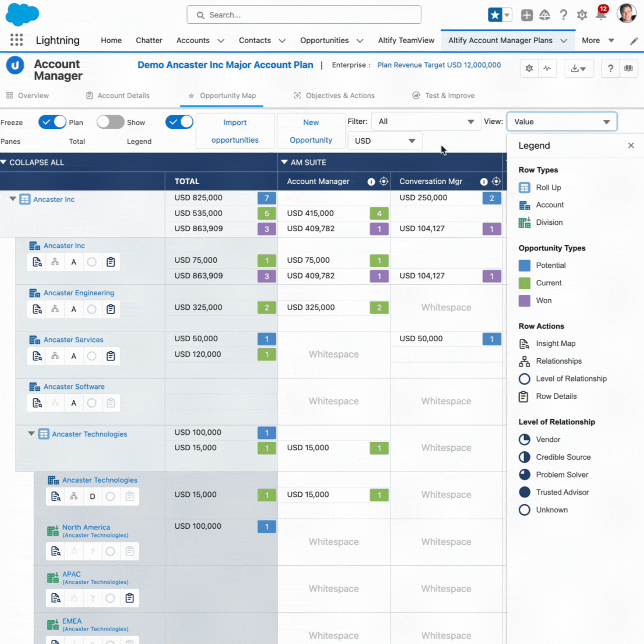
Task: Open the Ancaster Engineering account link
Action: [x=79, y=293]
